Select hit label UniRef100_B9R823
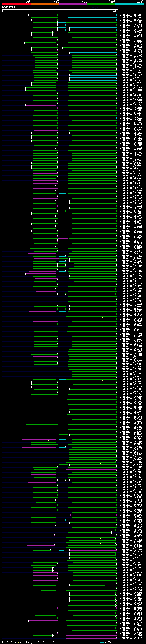The width and height of the screenshot is (146, 644). (x=131, y=482)
